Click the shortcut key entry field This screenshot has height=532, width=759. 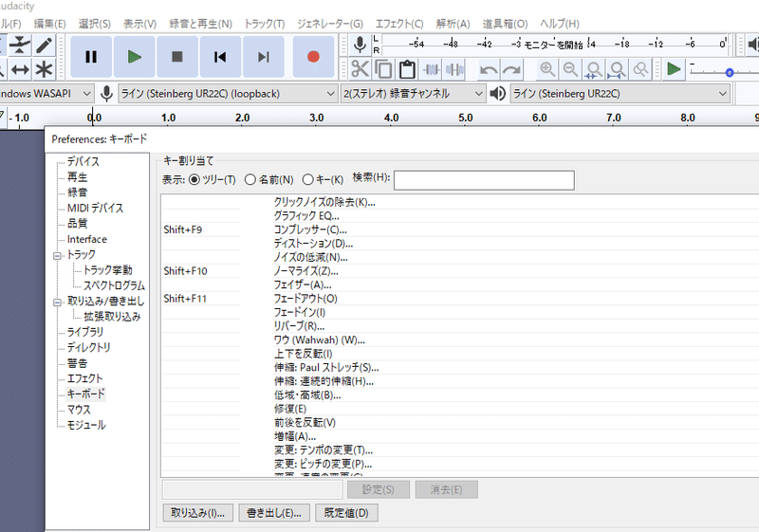(x=252, y=489)
